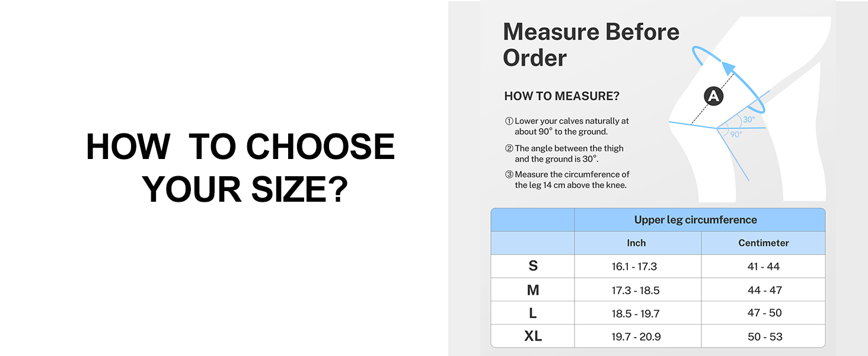Click the circled number 2 step marker
This screenshot has height=356, width=868.
(509, 148)
